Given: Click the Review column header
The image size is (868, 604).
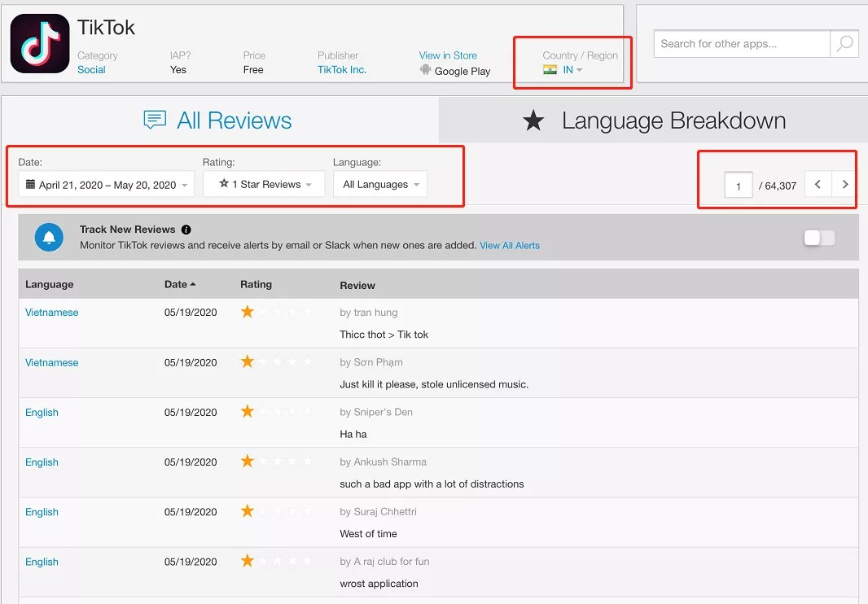Looking at the screenshot, I should (357, 285).
